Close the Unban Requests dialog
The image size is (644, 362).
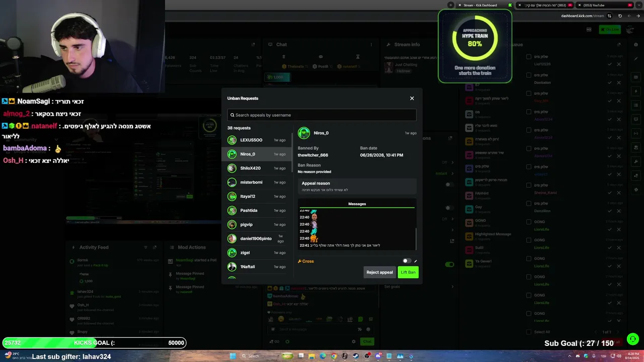point(412,99)
